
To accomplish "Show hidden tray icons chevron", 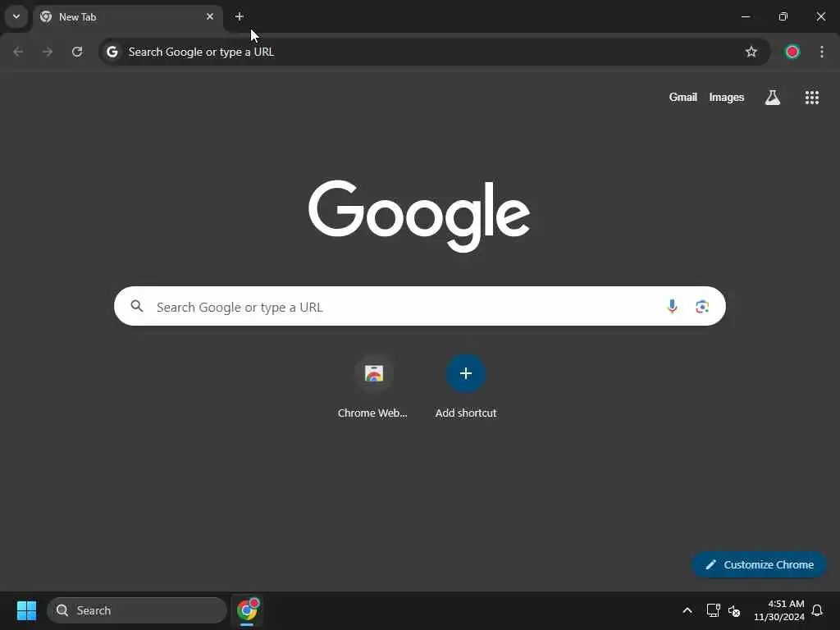I will click(687, 610).
